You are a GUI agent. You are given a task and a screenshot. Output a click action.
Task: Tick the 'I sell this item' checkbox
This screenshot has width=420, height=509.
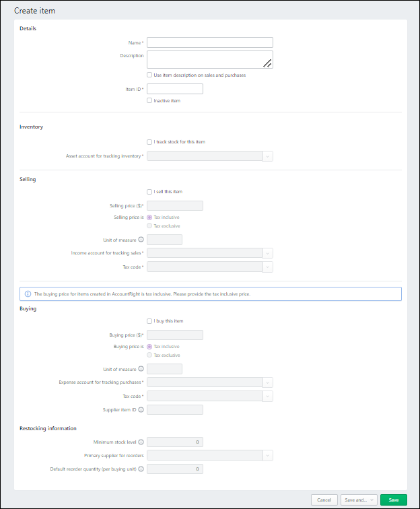tap(149, 192)
